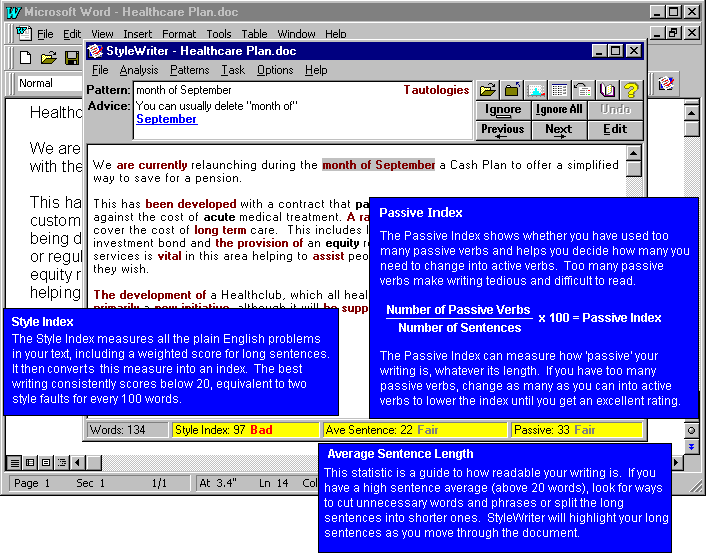Switch to Normal view icon in Word

pyautogui.click(x=14, y=462)
